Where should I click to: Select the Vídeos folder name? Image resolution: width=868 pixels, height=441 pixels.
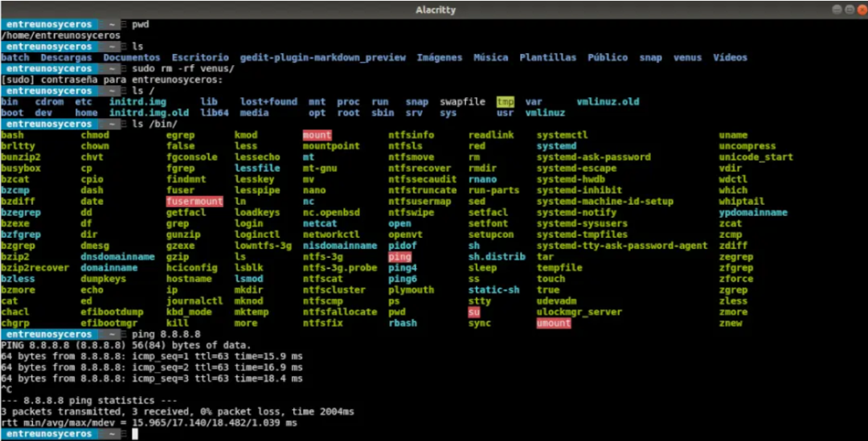click(730, 58)
